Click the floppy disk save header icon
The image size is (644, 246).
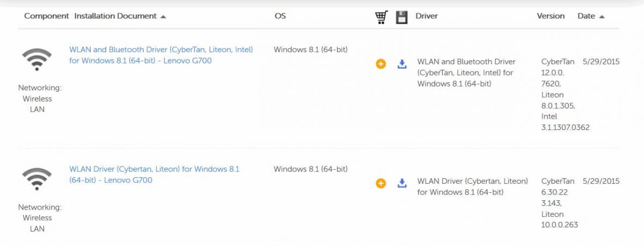pos(402,17)
